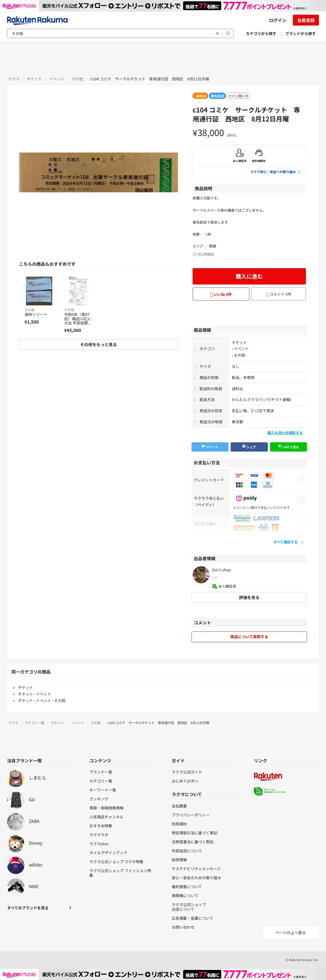Open the ticket photo thumbnail
326x980 pixels.
[x=99, y=172]
